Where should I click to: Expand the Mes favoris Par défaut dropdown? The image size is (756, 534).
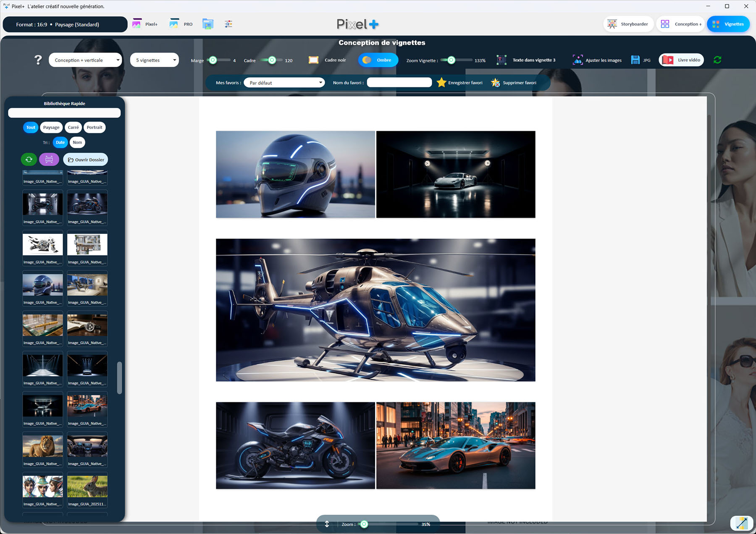tap(284, 83)
